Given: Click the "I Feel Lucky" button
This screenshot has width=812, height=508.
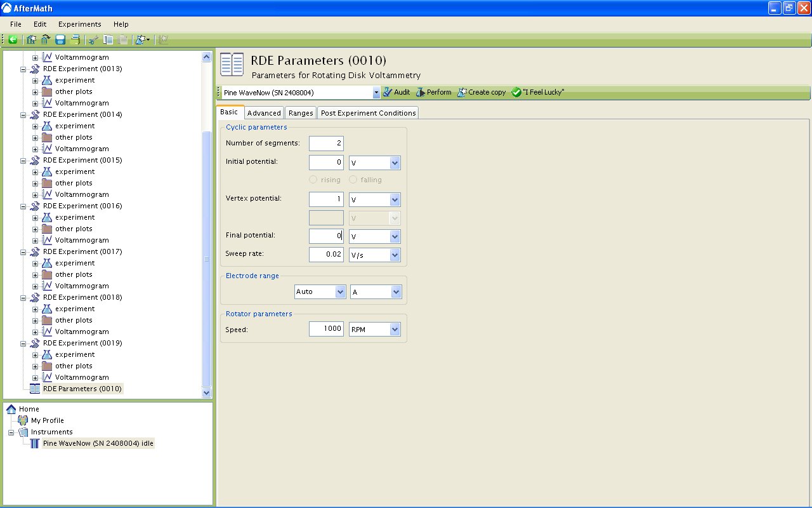Looking at the screenshot, I should [538, 93].
